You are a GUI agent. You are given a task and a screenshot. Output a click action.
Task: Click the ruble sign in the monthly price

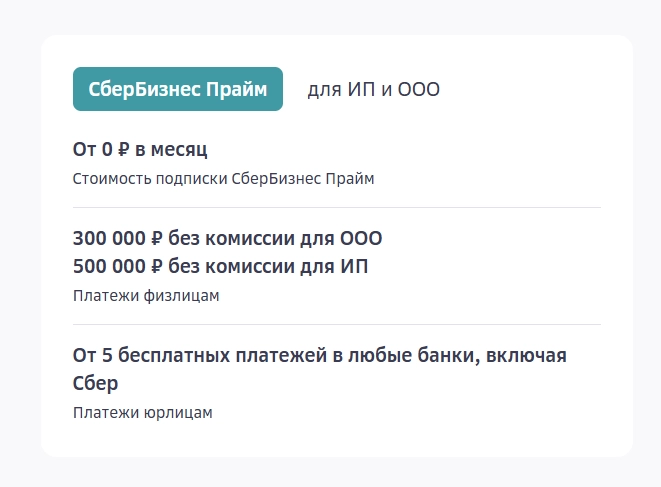coord(124,150)
